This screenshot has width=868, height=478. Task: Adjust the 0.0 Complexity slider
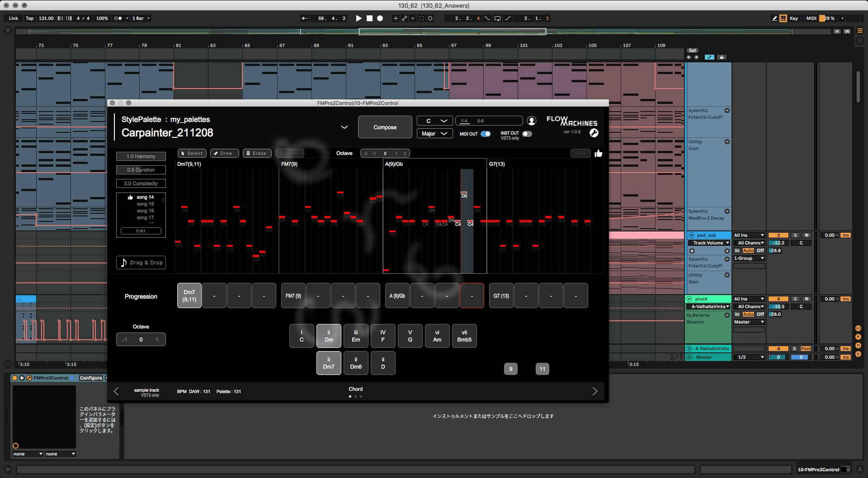point(141,183)
